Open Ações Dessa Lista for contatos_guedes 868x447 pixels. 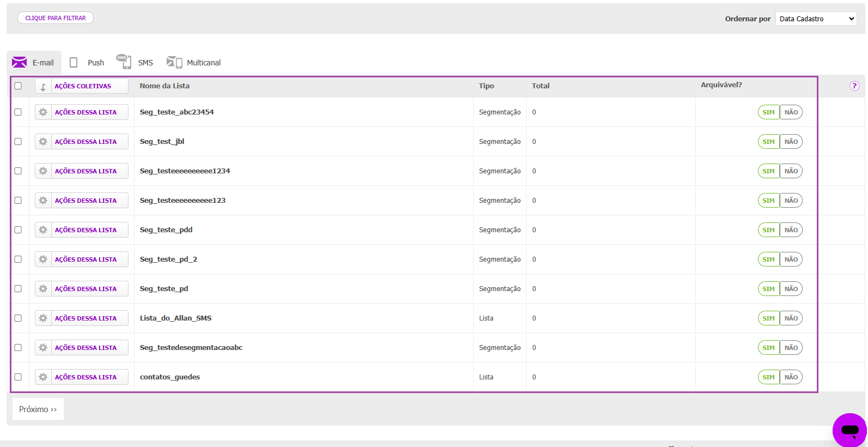(x=82, y=377)
